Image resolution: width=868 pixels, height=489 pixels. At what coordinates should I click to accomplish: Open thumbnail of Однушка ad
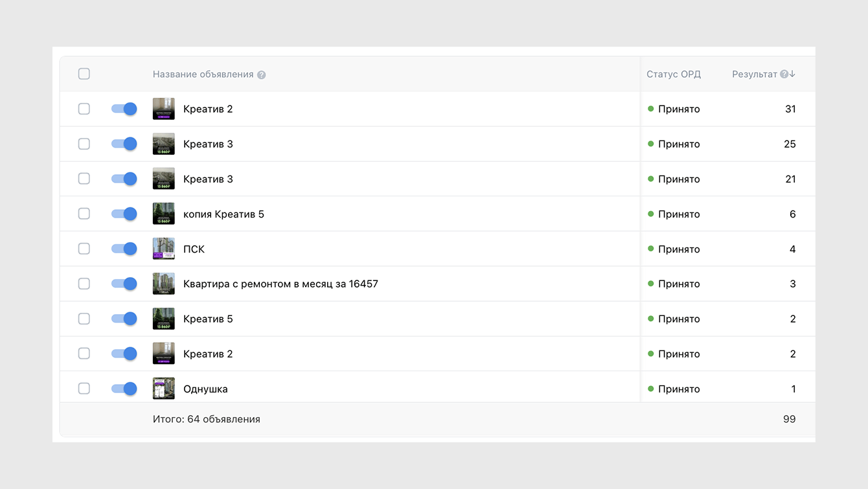(x=163, y=389)
